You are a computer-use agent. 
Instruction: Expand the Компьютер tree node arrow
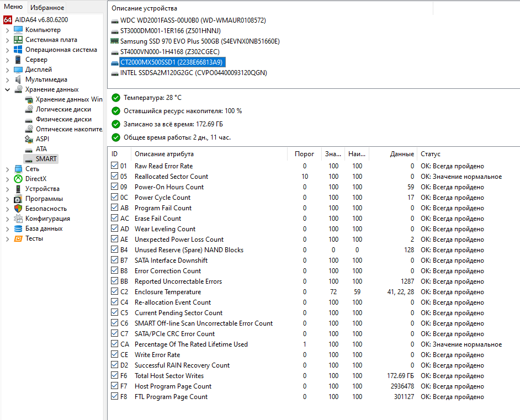tap(7, 30)
